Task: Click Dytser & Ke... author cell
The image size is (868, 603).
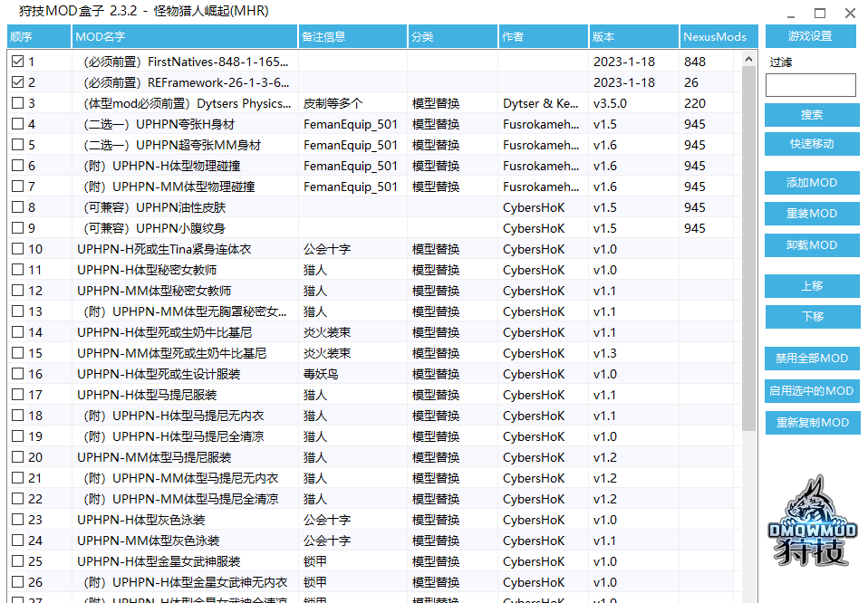Action: [541, 103]
